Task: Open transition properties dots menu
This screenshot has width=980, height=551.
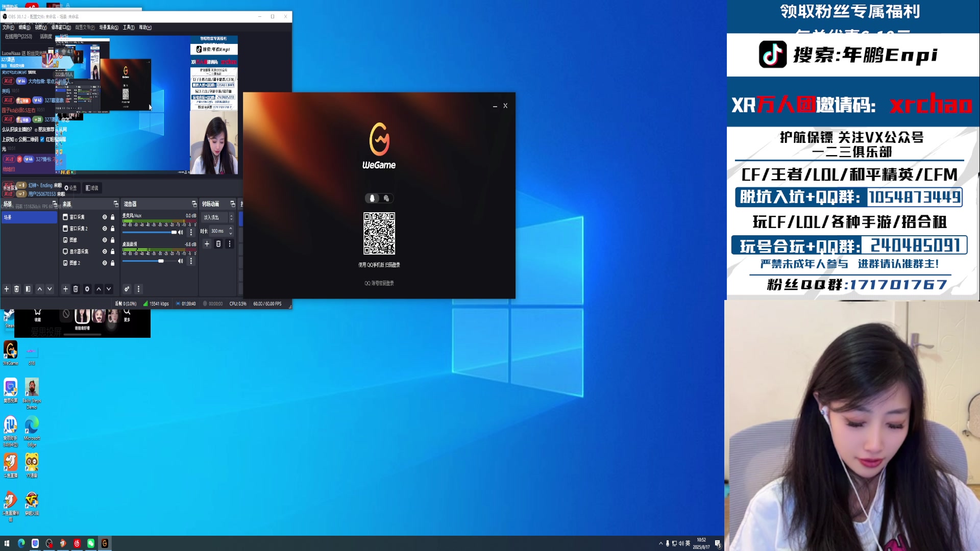Action: 230,244
